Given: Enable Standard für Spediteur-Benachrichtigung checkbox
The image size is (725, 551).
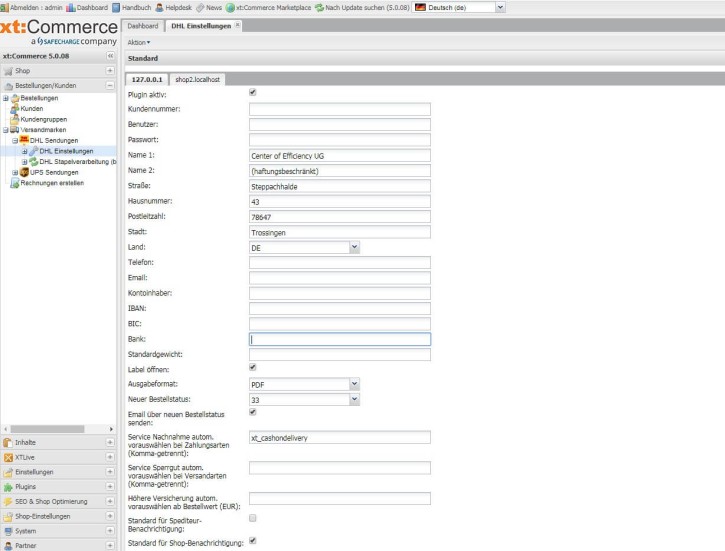Looking at the screenshot, I should coord(252,518).
